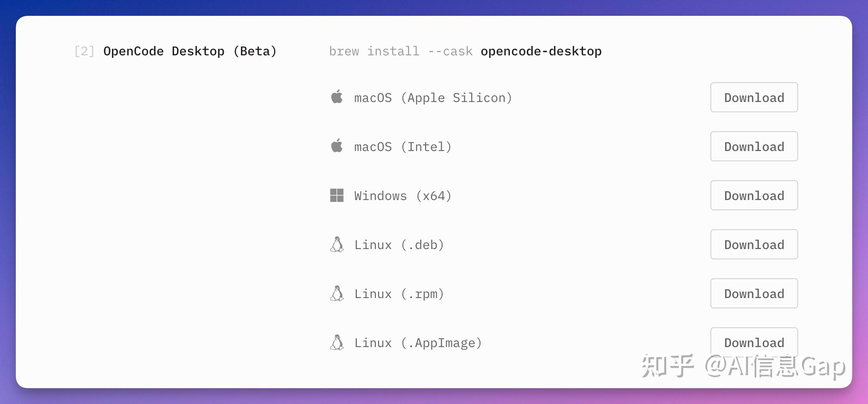The height and width of the screenshot is (404, 868).
Task: Click the opencode-desktop cask name
Action: (541, 51)
